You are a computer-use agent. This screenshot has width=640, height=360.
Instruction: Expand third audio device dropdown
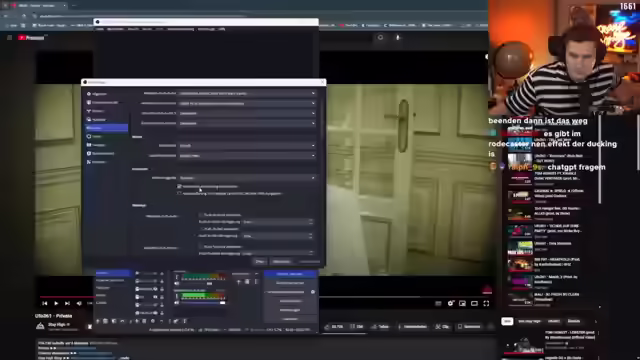click(247, 113)
